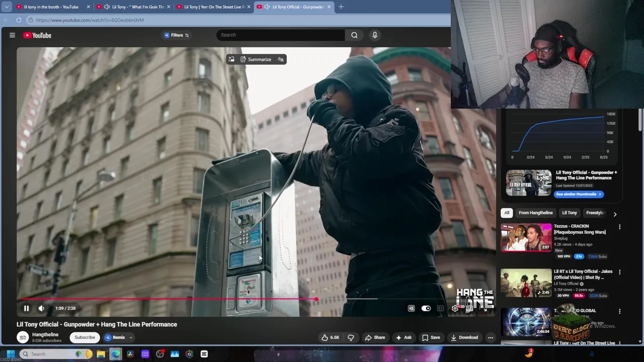The image size is (644, 362).
Task: Switch to 'Yerr On The Street Live' tab
Action: (x=214, y=7)
